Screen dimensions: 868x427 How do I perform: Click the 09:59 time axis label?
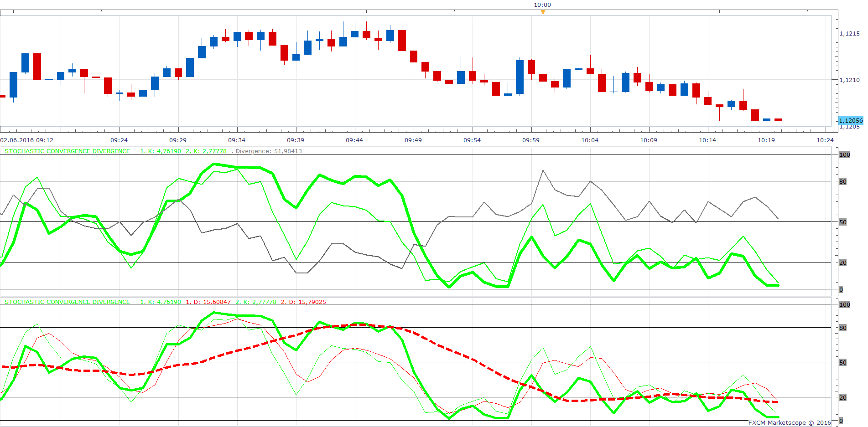click(531, 140)
